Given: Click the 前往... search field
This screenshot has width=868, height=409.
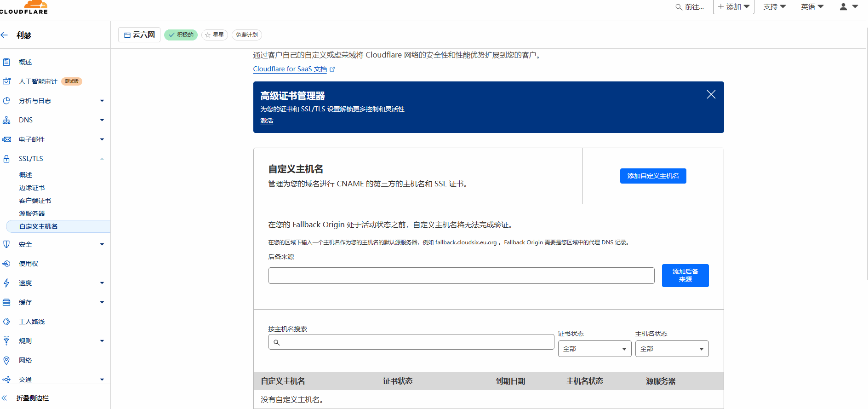Looking at the screenshot, I should pyautogui.click(x=690, y=7).
